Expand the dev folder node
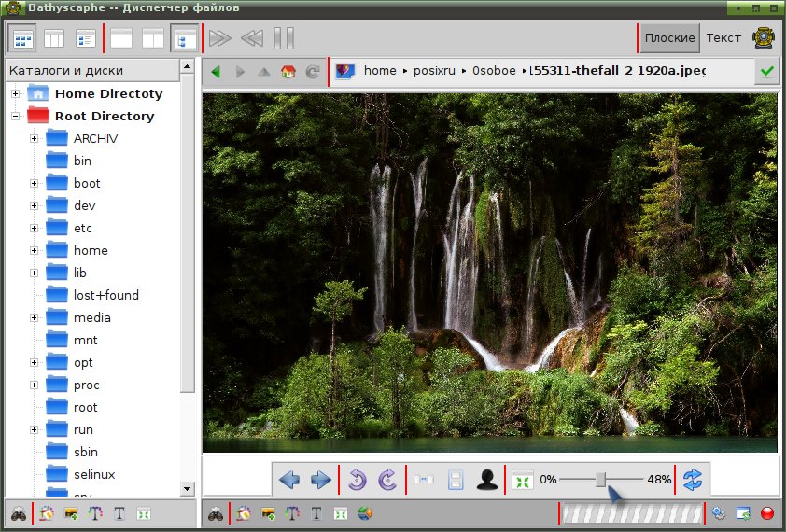 tap(35, 205)
